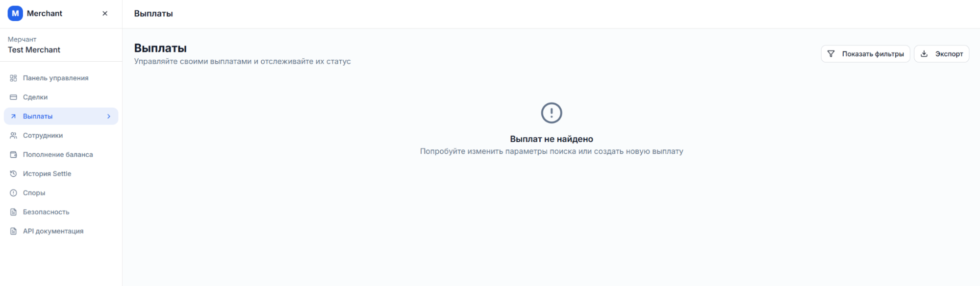Select Выплаты item in the sidebar

click(38, 116)
